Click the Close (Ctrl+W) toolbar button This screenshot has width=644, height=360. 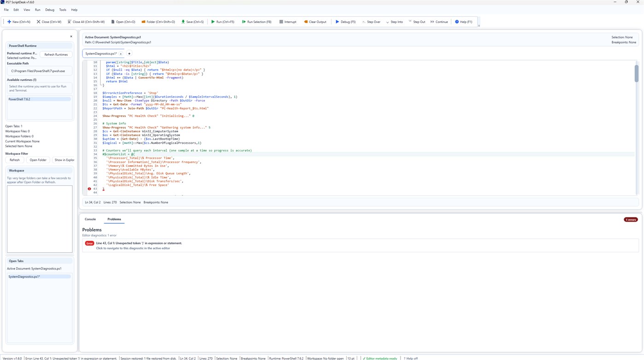pyautogui.click(x=49, y=22)
